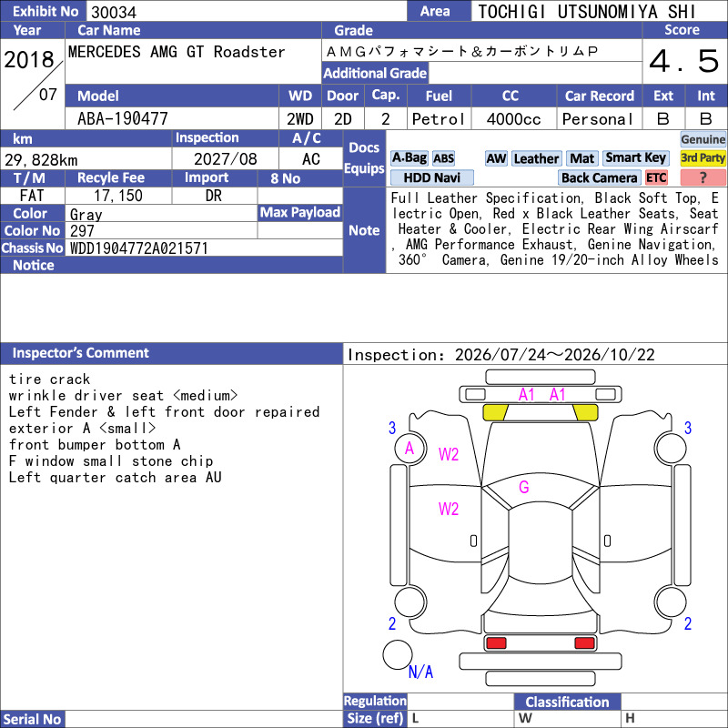Select the AW equipment badge
Image resolution: width=728 pixels, height=728 pixels.
click(496, 158)
